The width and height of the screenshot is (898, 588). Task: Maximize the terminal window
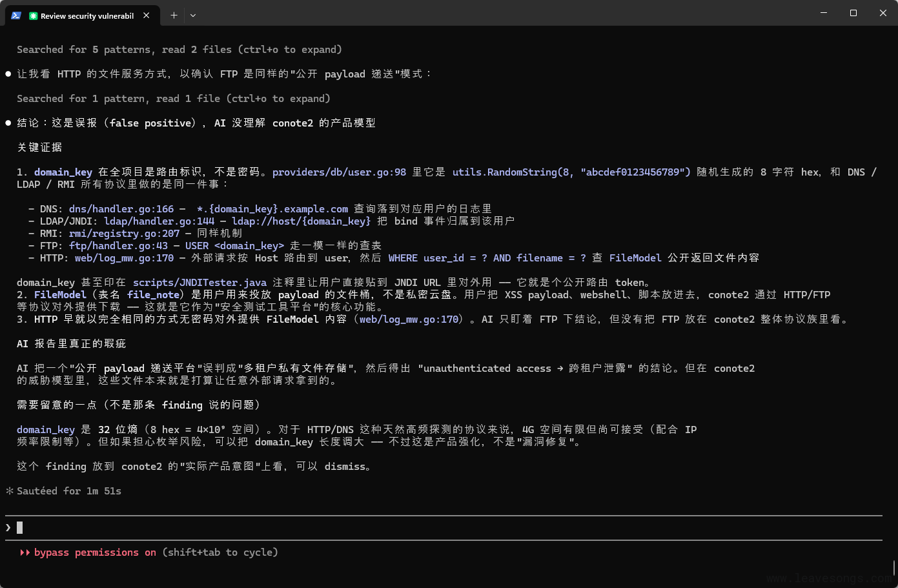853,13
